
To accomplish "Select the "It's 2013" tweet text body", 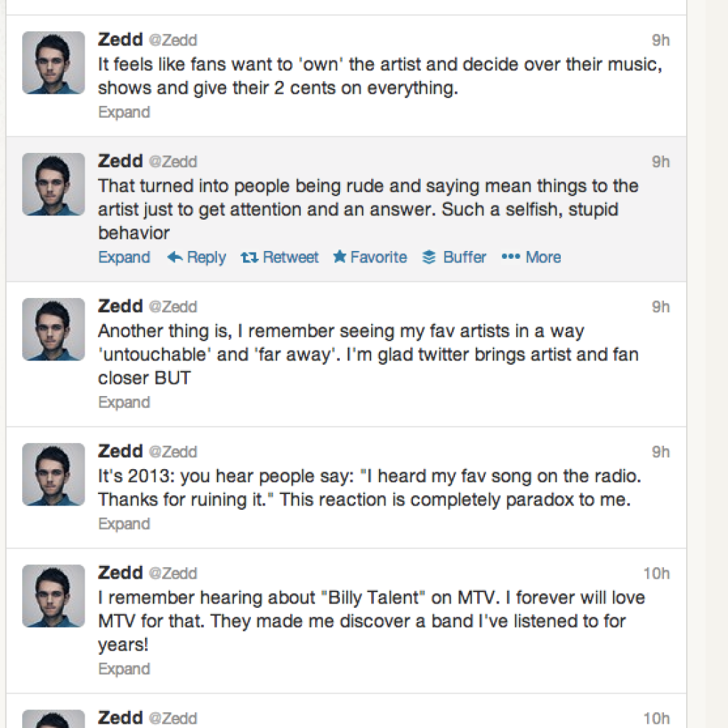I will click(364, 488).
